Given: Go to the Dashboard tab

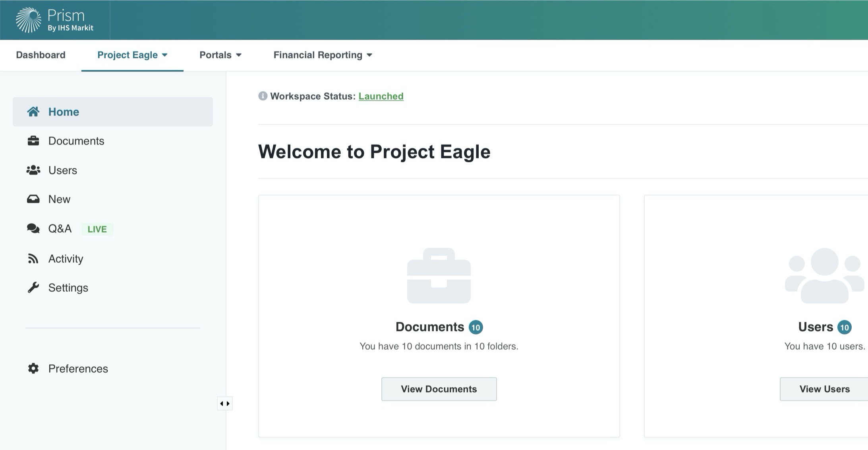Looking at the screenshot, I should pyautogui.click(x=41, y=55).
